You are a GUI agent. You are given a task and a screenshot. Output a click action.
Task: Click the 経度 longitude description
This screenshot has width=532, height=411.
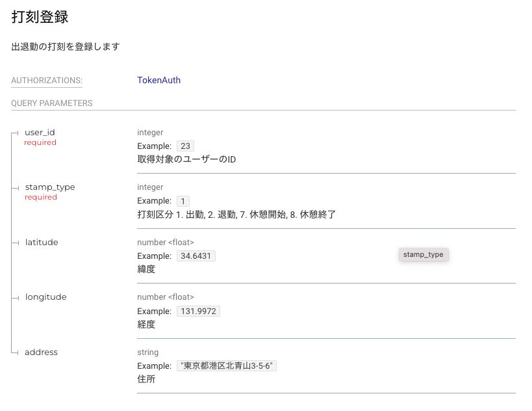[146, 325]
